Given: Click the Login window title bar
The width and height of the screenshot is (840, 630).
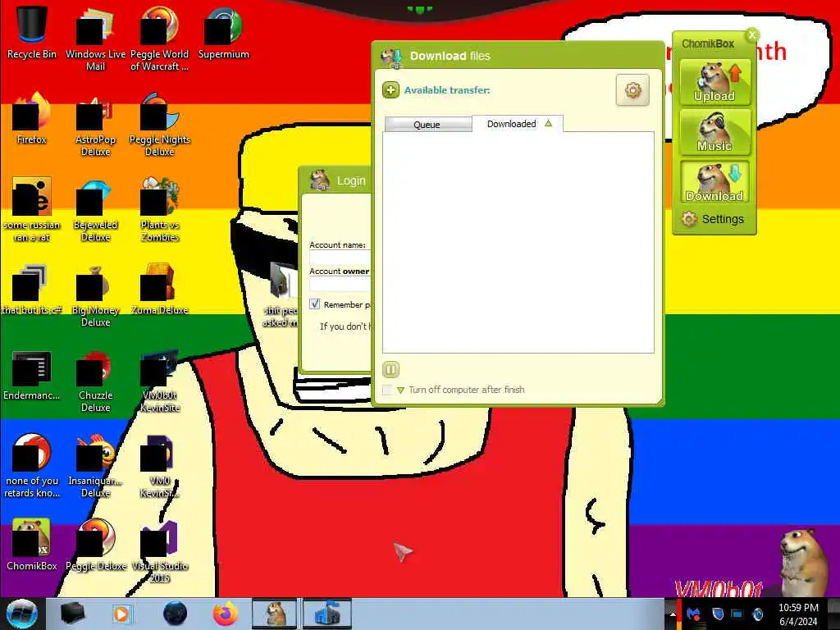Looking at the screenshot, I should pos(336,180).
